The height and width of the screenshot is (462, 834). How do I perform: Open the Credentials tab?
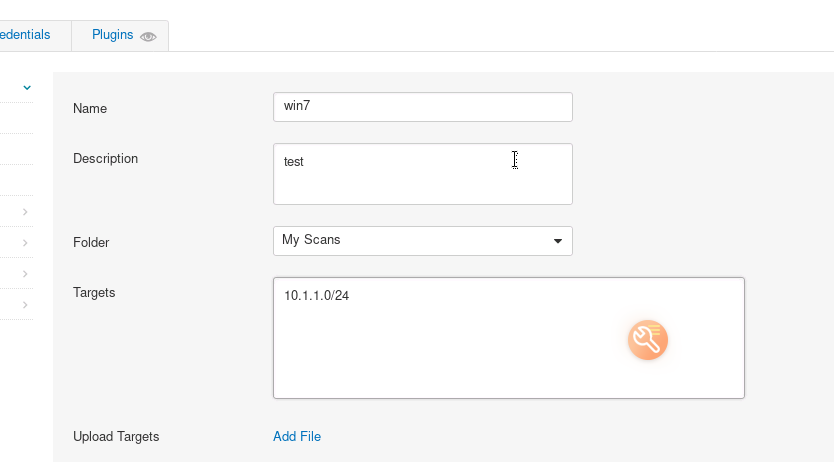(x=26, y=35)
